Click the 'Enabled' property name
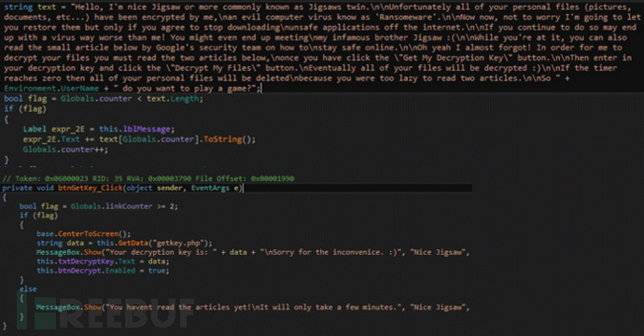This screenshot has width=644, height=336. coord(119,271)
